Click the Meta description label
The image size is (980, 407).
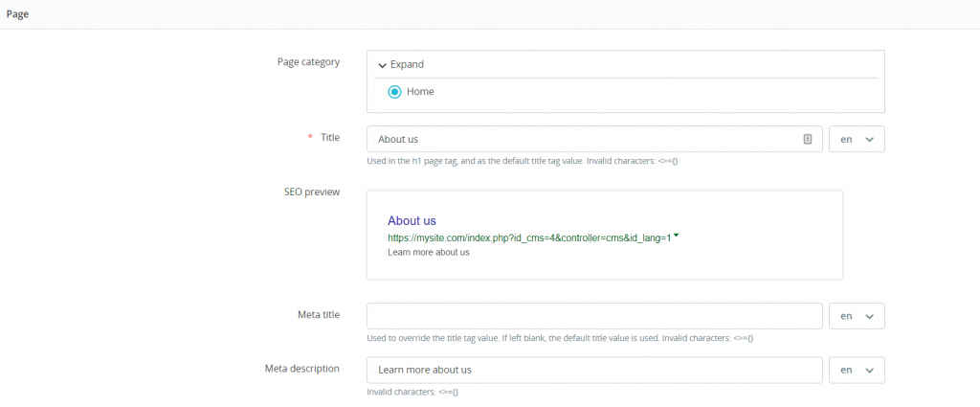pos(302,368)
